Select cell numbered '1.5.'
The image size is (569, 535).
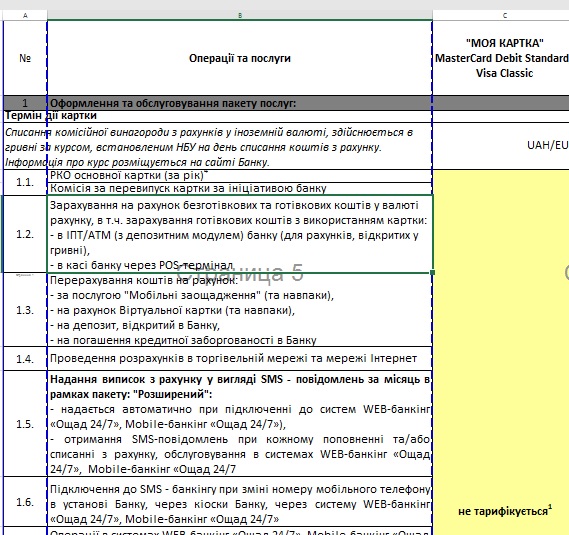[x=25, y=424]
